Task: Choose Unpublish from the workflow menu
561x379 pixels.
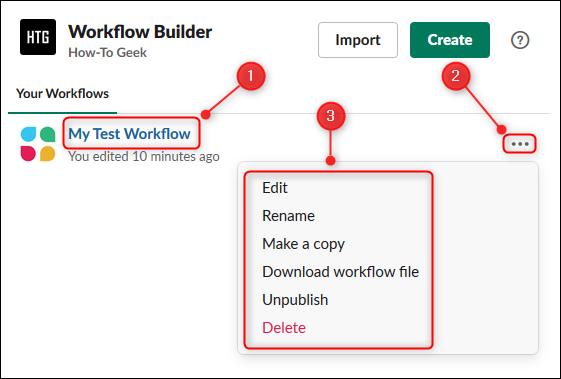Action: [x=295, y=300]
